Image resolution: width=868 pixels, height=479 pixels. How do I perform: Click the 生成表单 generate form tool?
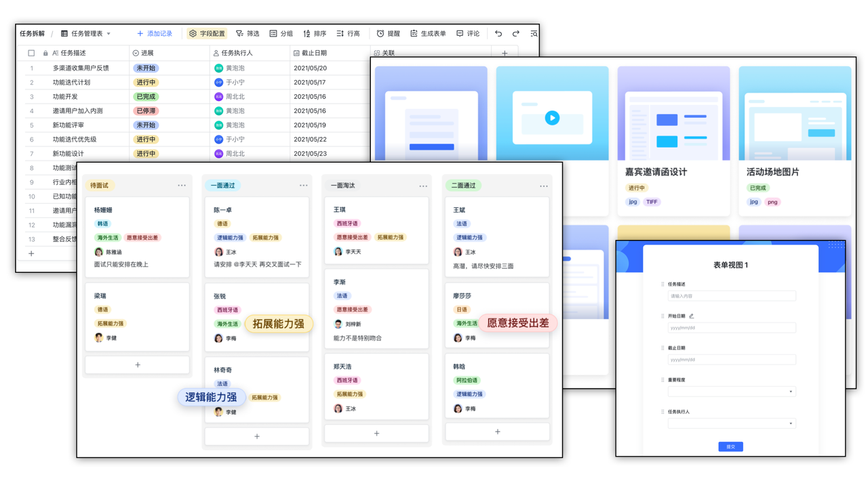(428, 33)
